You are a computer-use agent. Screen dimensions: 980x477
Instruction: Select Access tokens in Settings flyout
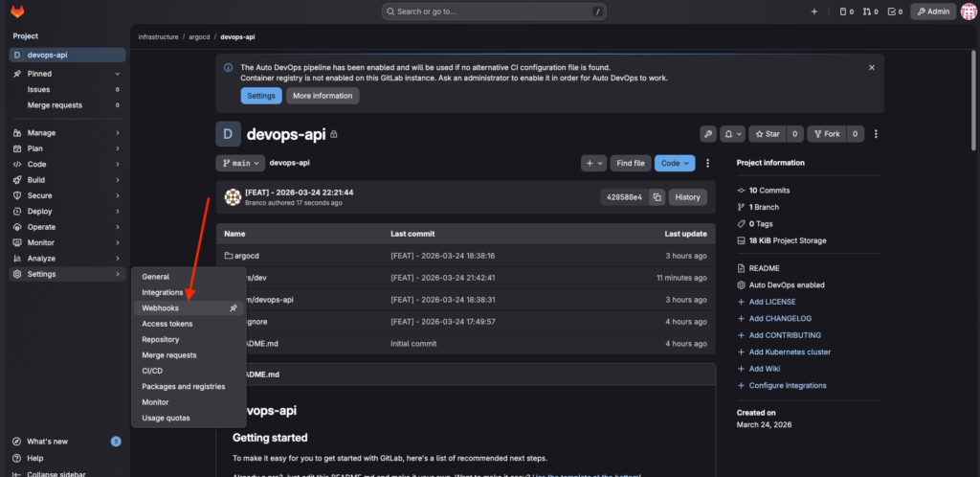point(167,324)
